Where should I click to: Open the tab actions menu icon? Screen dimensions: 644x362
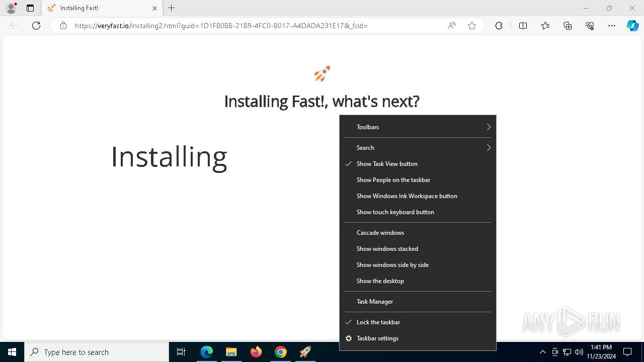click(30, 8)
